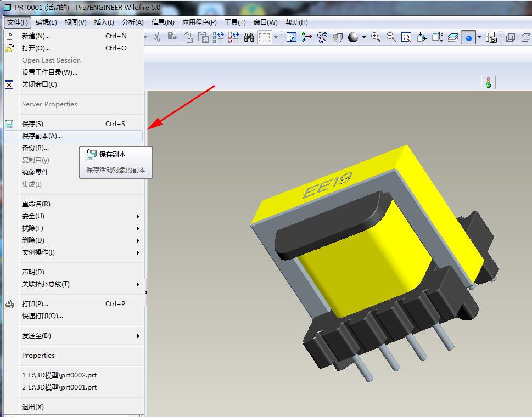Image resolution: width=532 pixels, height=417 pixels.
Task: Expand the 删除(D) submenu
Action: 138,240
